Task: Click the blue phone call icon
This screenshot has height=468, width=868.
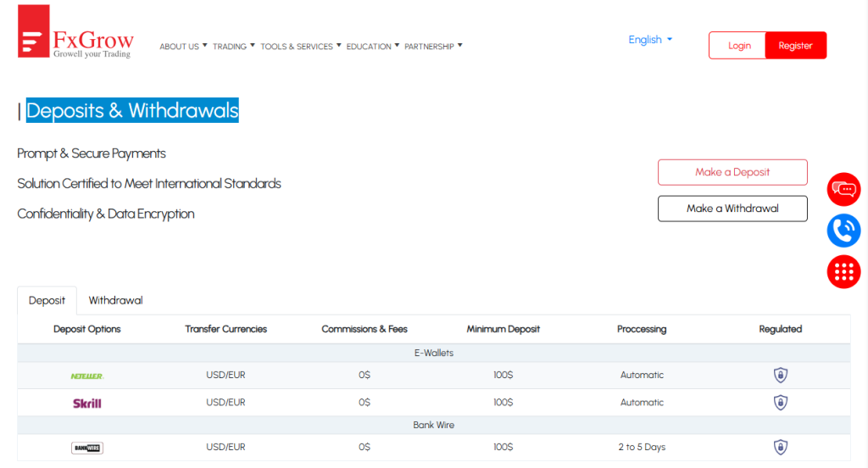Action: [x=843, y=230]
